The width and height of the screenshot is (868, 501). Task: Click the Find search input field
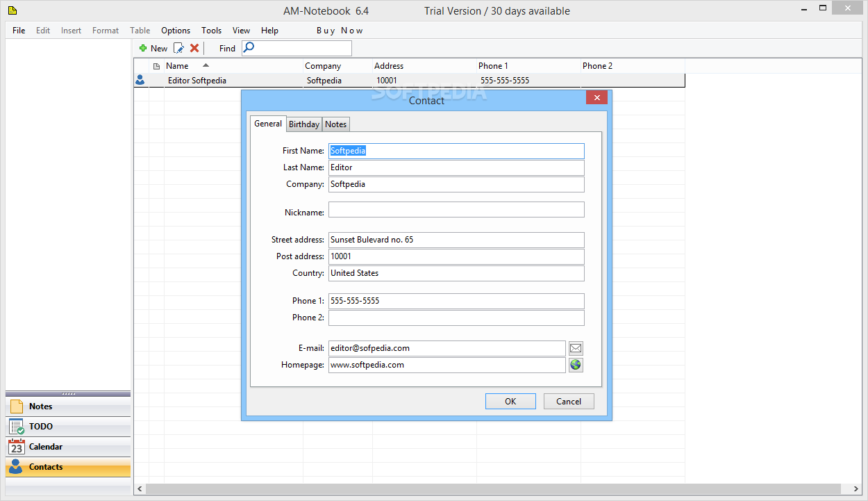point(297,48)
